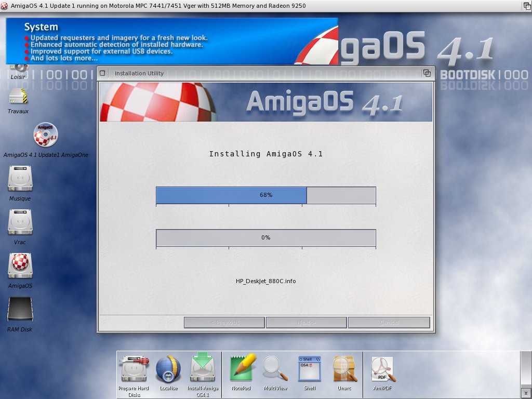Click the Workbench screen depth gadget
The height and width of the screenshot is (399, 532).
point(527,6)
